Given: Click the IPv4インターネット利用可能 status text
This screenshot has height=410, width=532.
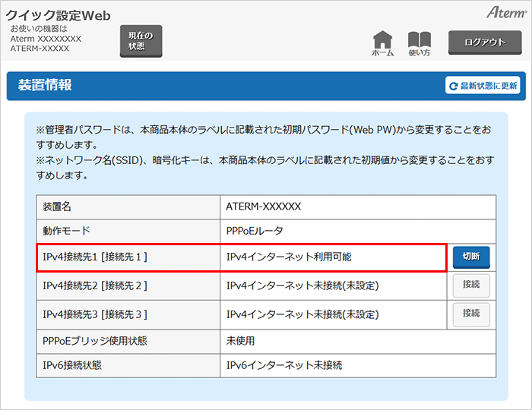Looking at the screenshot, I should point(290,257).
